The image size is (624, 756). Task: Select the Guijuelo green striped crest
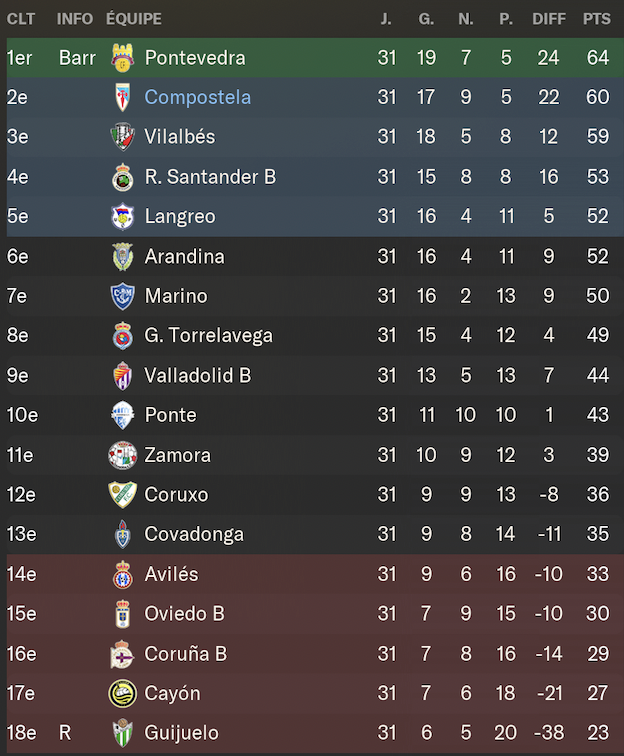(x=122, y=733)
